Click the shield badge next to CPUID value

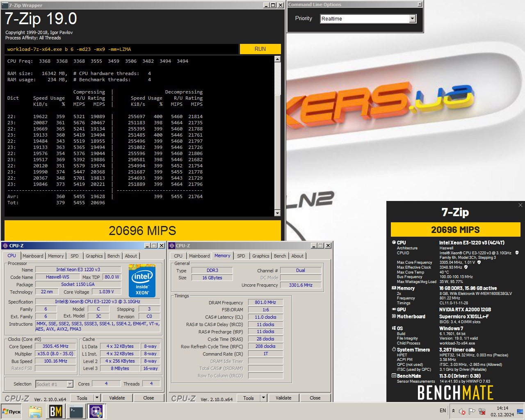point(517,253)
